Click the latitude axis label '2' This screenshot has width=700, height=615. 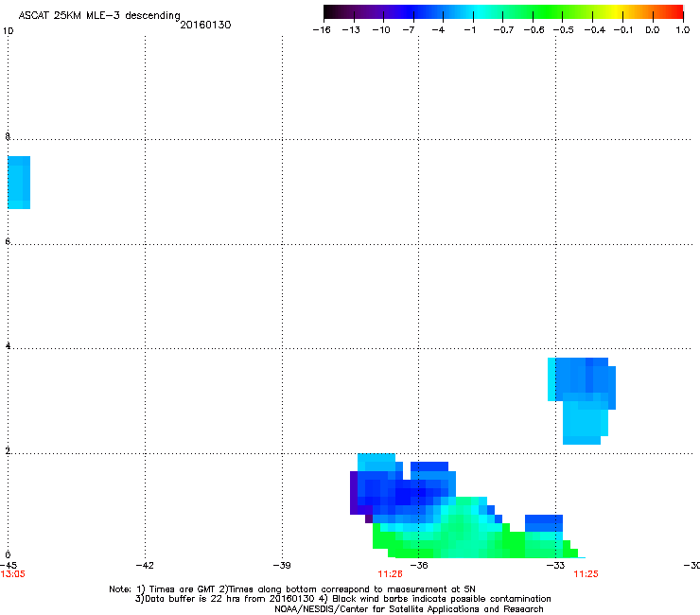8,450
